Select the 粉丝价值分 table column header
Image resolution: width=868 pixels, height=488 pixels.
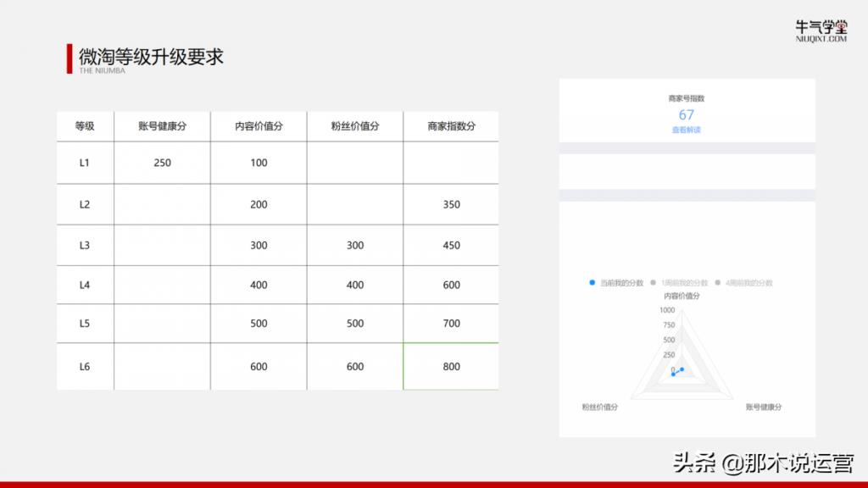pos(355,126)
